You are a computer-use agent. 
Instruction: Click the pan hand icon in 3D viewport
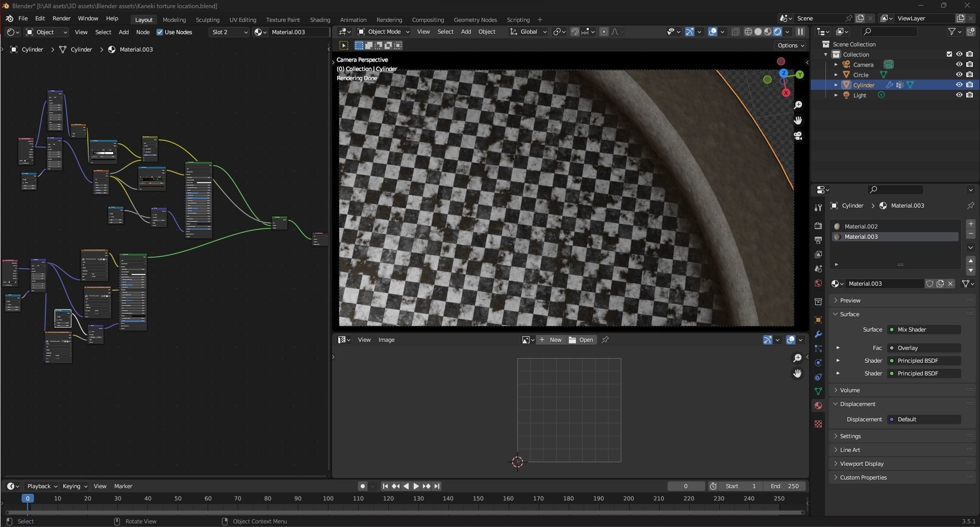point(798,120)
